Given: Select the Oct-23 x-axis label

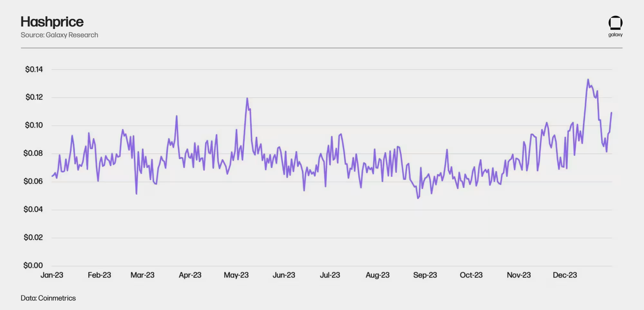Looking at the screenshot, I should click(471, 275).
